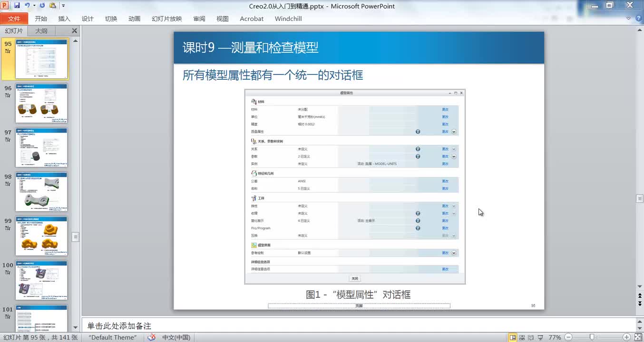Viewport: 644px width, 342px height.
Task: Click the Redo/Repeat icon
Action: pos(42,6)
